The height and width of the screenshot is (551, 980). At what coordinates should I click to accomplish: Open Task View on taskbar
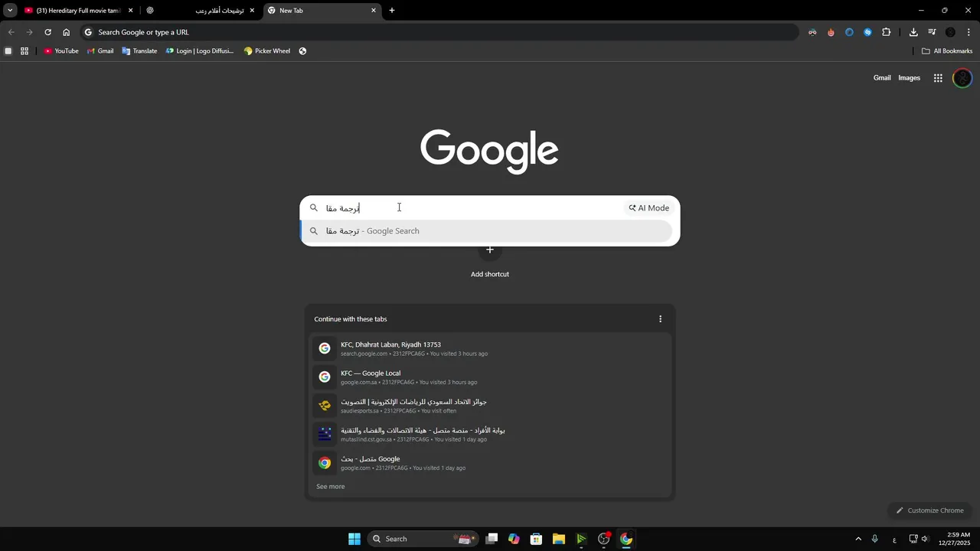pyautogui.click(x=492, y=539)
